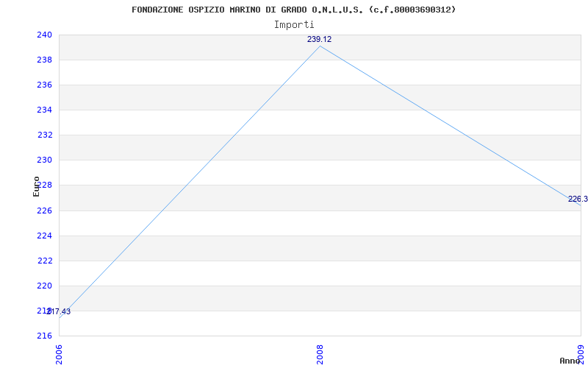Click the 232 y-axis tick label

pyautogui.click(x=44, y=135)
